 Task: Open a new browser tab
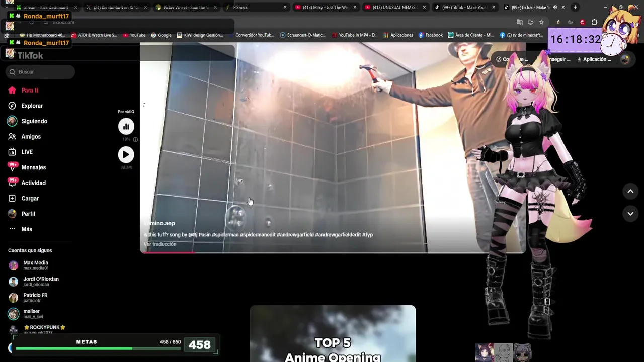coord(575,8)
